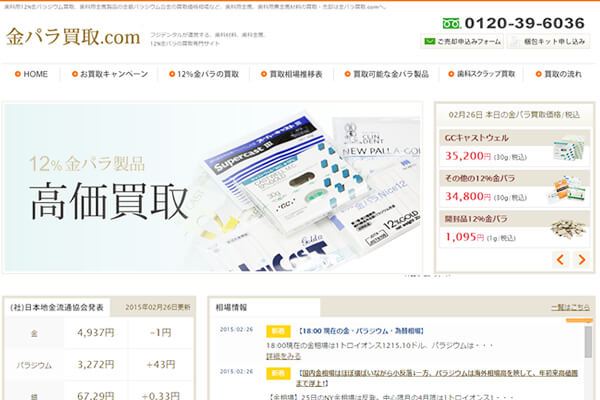Go to HOME menu item

pos(31,74)
